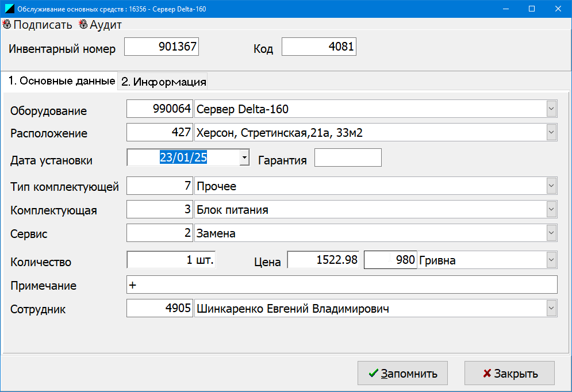
Task: Select the Гривна combo box text
Action: 437,260
